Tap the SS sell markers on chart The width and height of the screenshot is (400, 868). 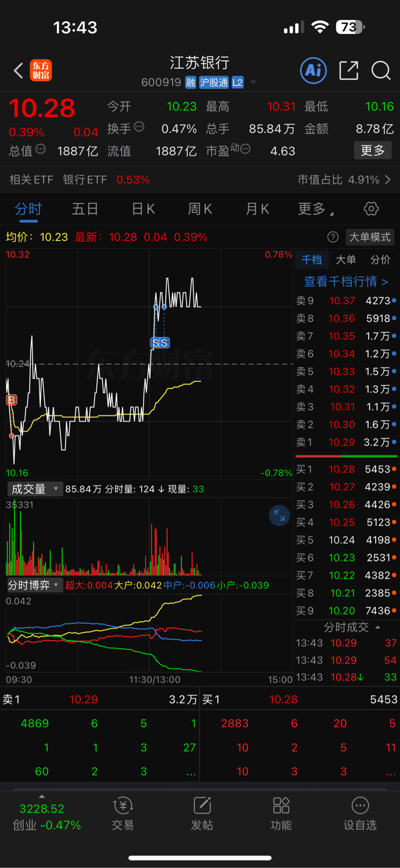(x=160, y=343)
